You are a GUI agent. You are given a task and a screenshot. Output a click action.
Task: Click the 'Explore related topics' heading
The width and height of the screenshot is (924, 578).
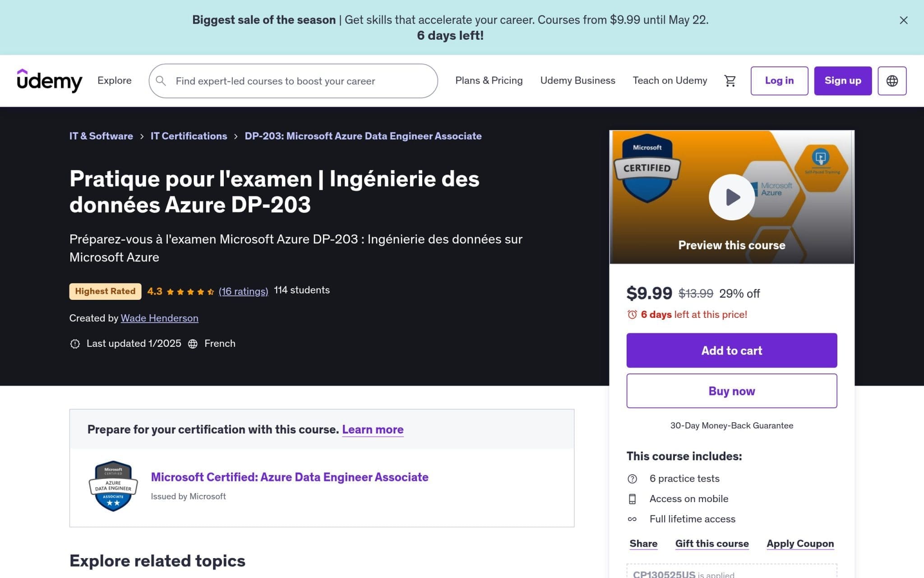[157, 561]
